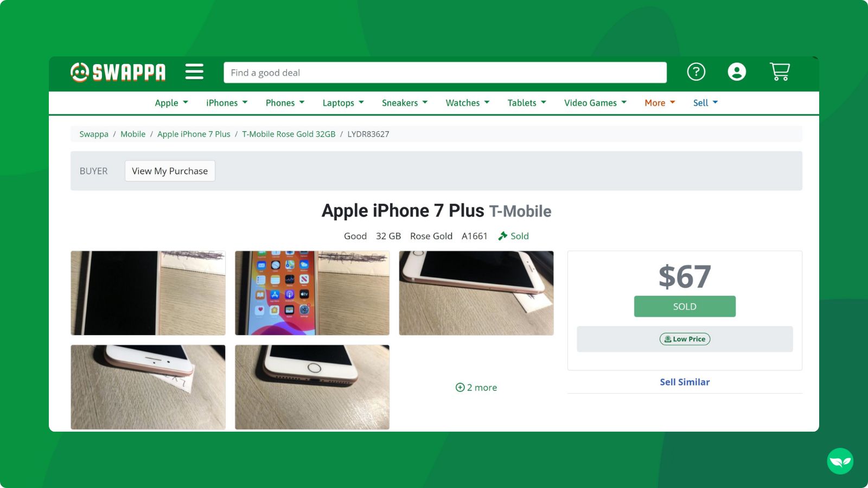Show 2 more photos

point(476,387)
